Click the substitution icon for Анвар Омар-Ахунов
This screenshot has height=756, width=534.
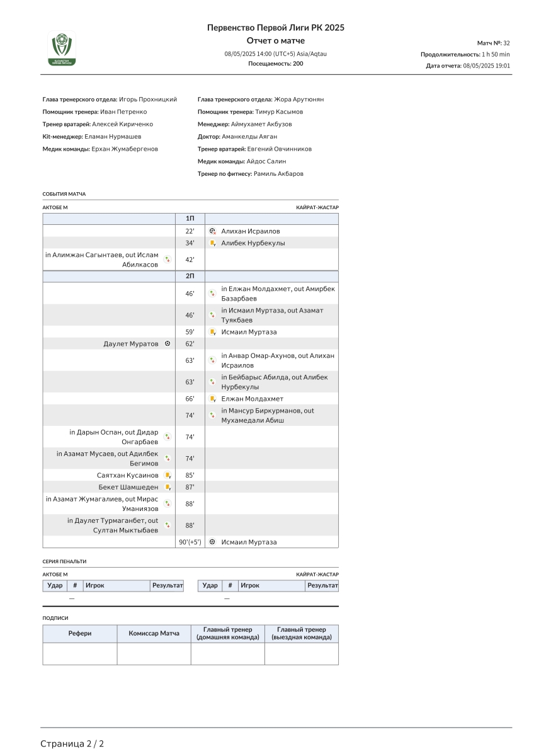click(213, 360)
